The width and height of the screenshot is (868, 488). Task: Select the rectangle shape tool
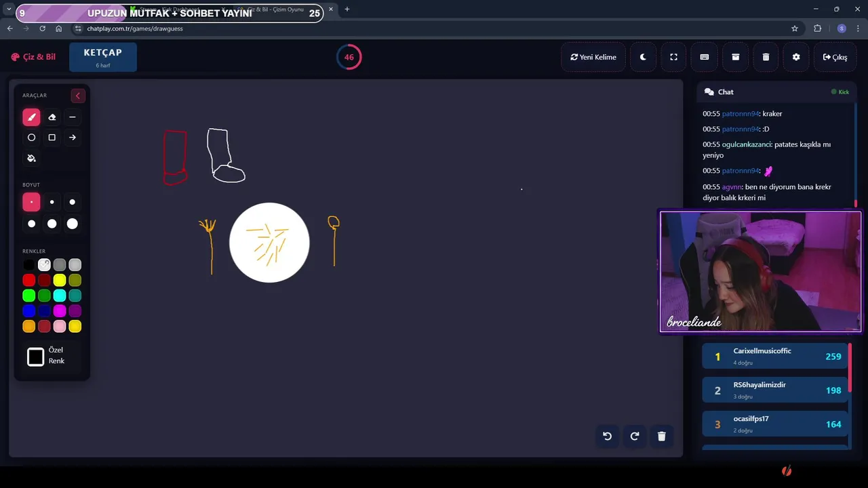(x=52, y=138)
